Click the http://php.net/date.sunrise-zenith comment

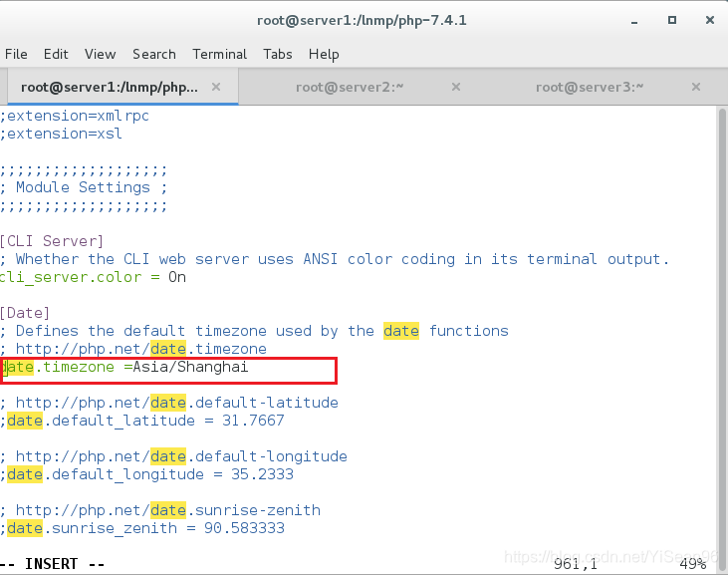[160, 510]
